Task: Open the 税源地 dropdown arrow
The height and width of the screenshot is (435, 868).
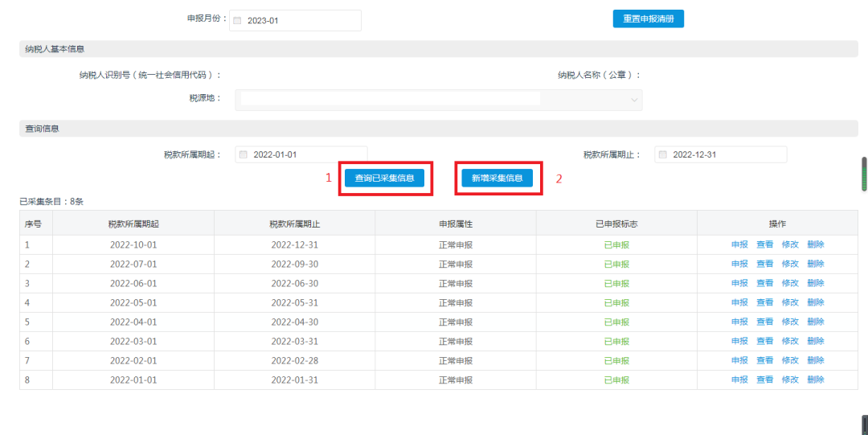Action: (634, 101)
